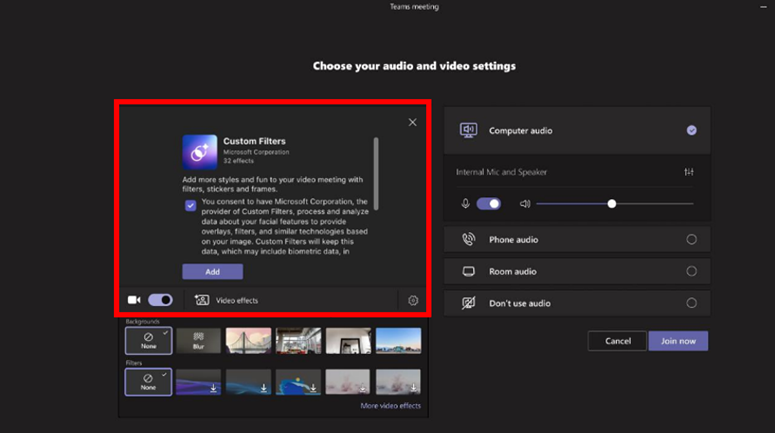
Task: Select Computer audio option
Action: 577,130
